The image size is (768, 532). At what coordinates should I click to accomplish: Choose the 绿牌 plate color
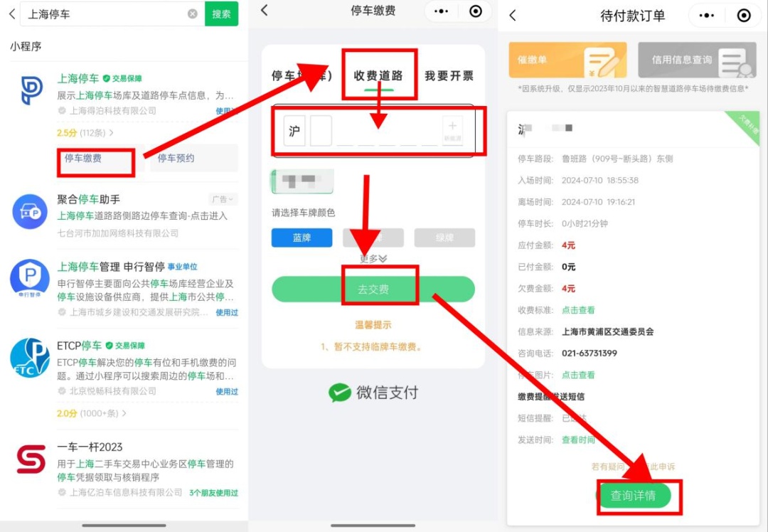click(x=444, y=238)
